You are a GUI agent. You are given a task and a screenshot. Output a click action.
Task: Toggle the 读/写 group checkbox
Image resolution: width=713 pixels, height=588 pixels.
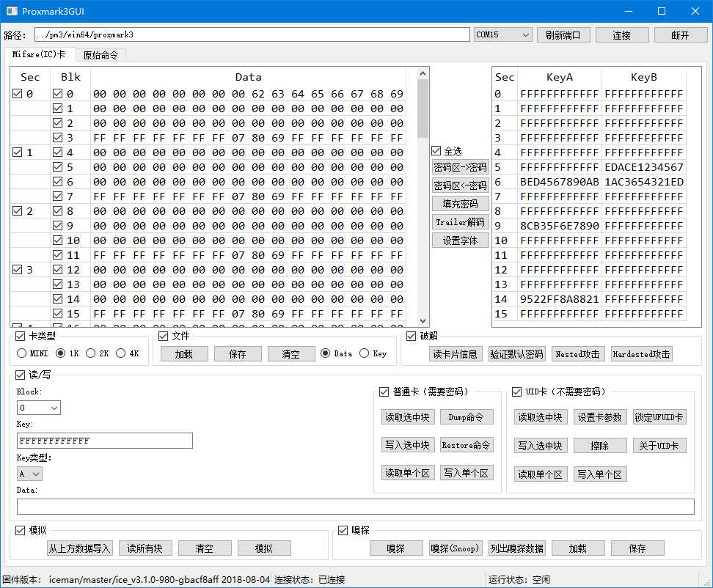pos(20,375)
